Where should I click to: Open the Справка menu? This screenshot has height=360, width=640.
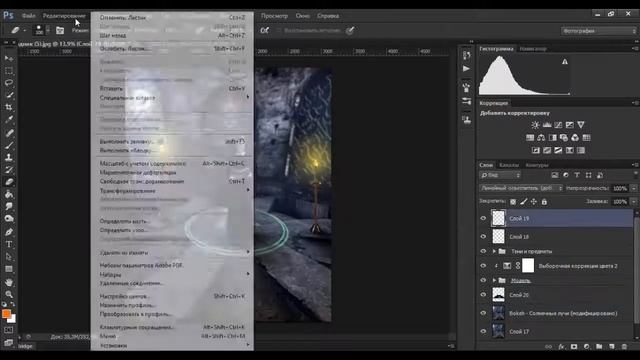click(x=328, y=16)
